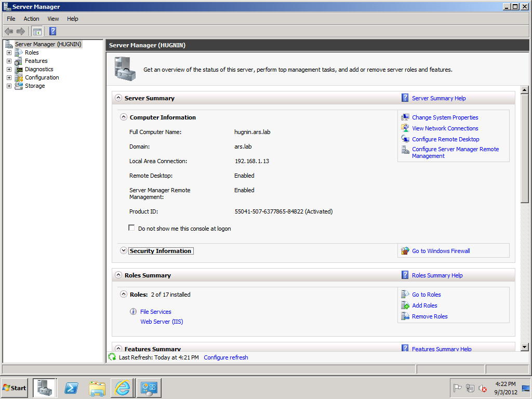Click the Add Roles icon

coord(405,305)
